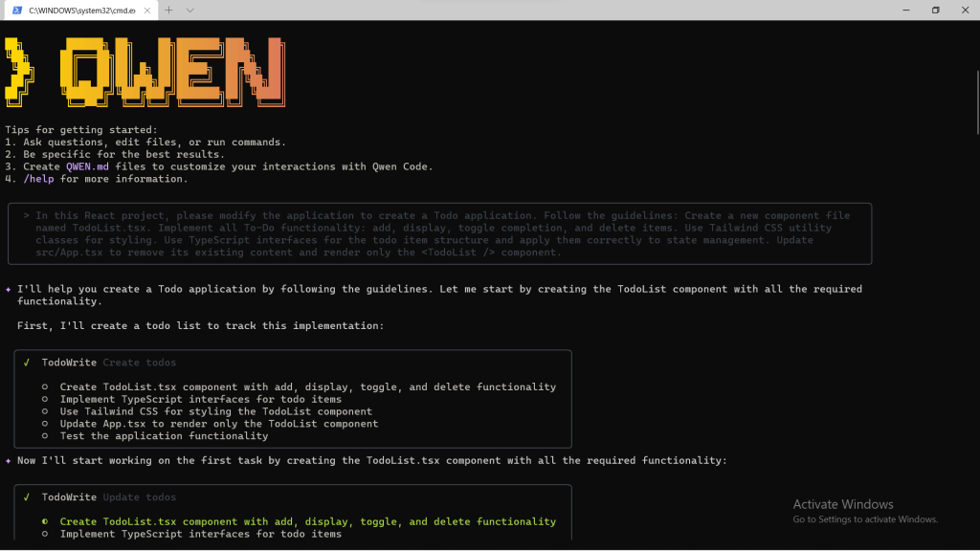Screen dimensions: 980x551
Task: Click the QWEN ASCII art logo
Action: (144, 71)
